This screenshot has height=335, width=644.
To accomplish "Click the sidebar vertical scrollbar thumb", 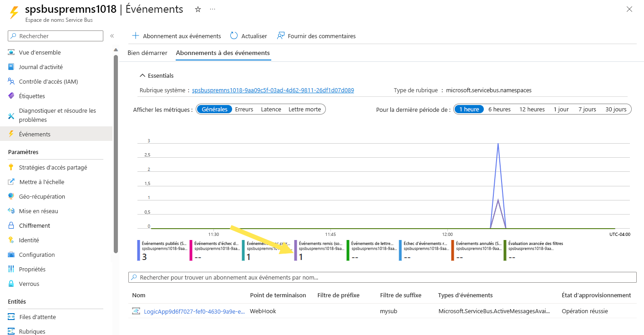I will (116, 154).
